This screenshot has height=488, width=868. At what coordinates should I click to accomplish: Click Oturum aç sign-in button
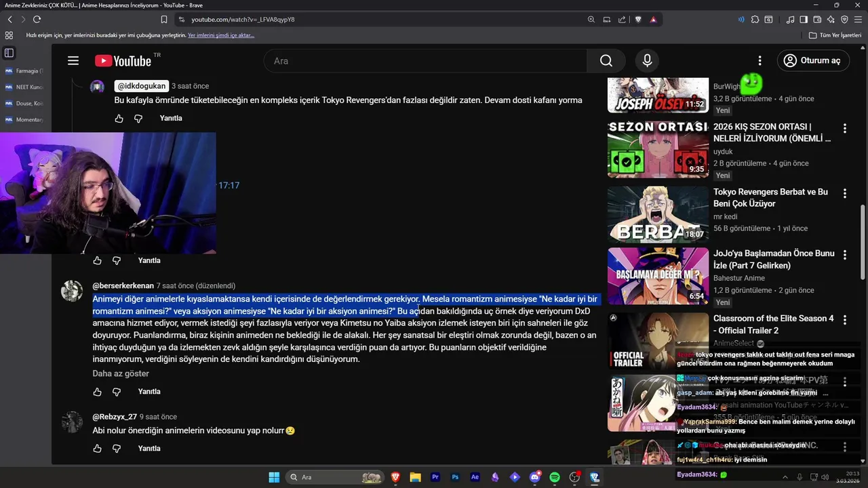[x=812, y=60]
